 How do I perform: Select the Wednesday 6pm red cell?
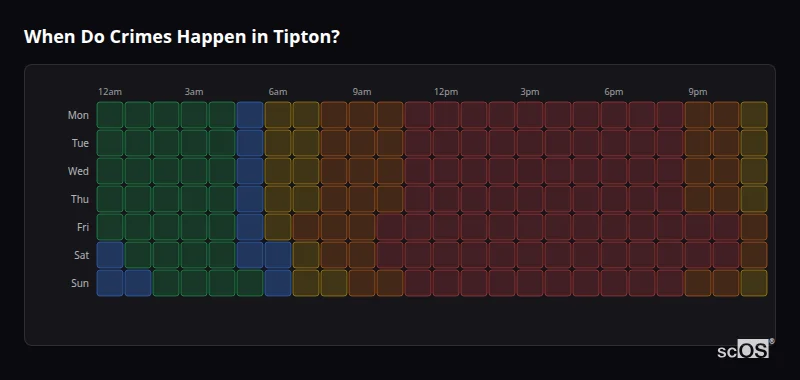[x=614, y=171]
